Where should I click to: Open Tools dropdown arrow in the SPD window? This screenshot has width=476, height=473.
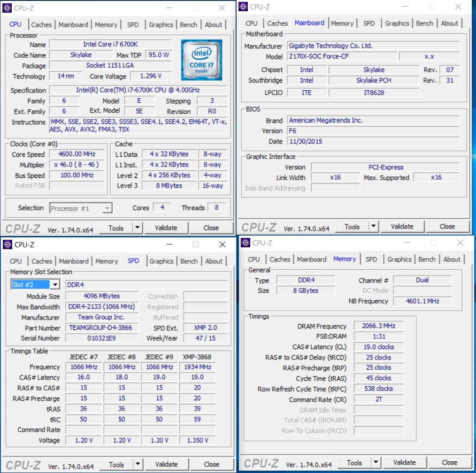[x=138, y=465]
